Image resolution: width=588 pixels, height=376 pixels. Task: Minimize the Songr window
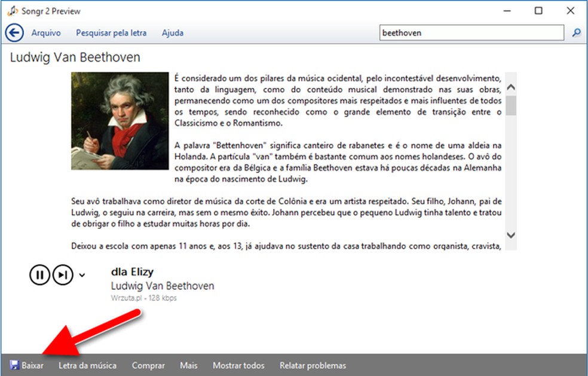[x=507, y=11]
